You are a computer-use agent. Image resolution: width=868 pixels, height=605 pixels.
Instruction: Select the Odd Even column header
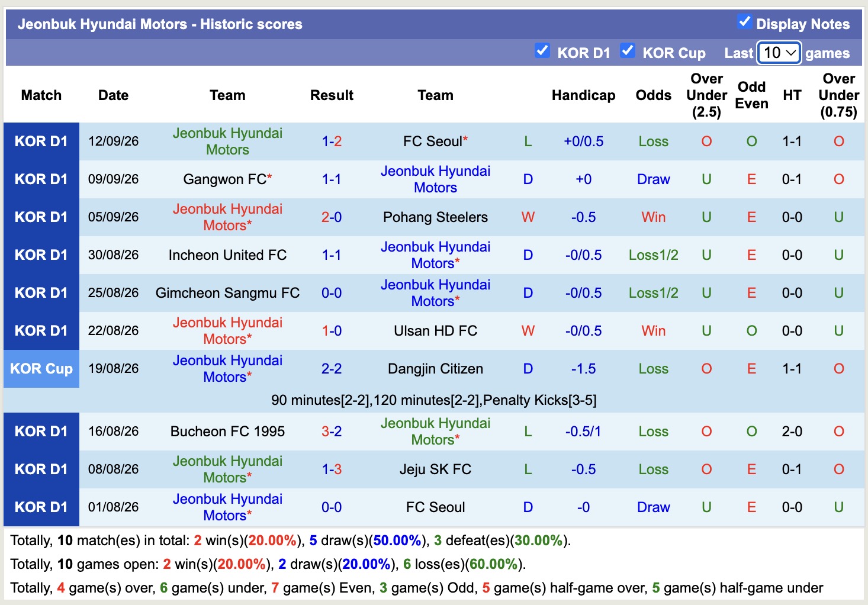click(751, 95)
